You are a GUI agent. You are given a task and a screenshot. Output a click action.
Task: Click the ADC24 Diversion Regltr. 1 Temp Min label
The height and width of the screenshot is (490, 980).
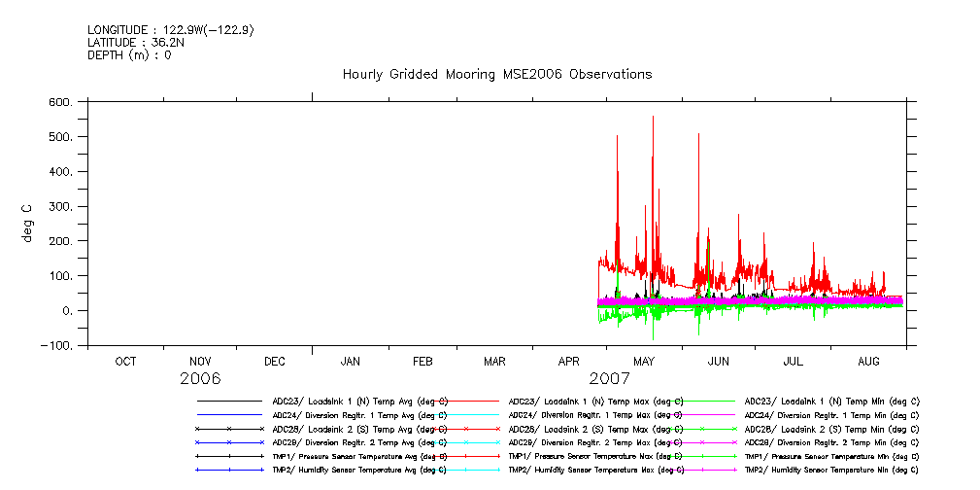point(831,414)
